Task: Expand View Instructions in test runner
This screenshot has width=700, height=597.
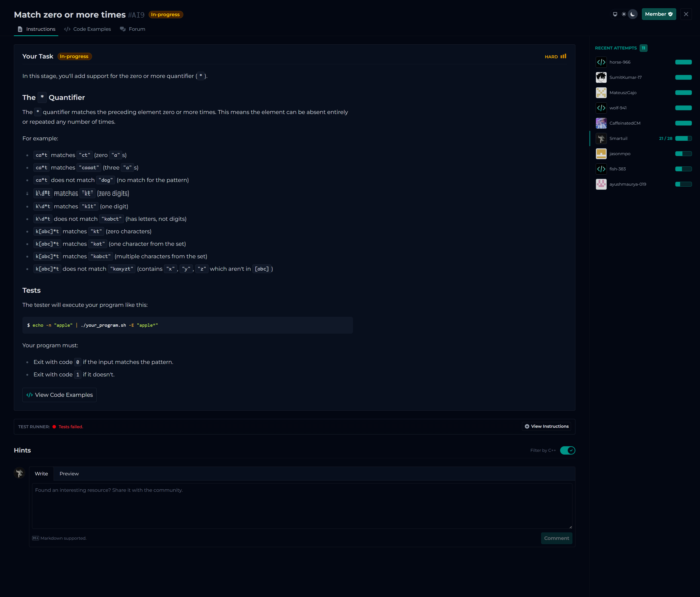Action: pyautogui.click(x=546, y=426)
